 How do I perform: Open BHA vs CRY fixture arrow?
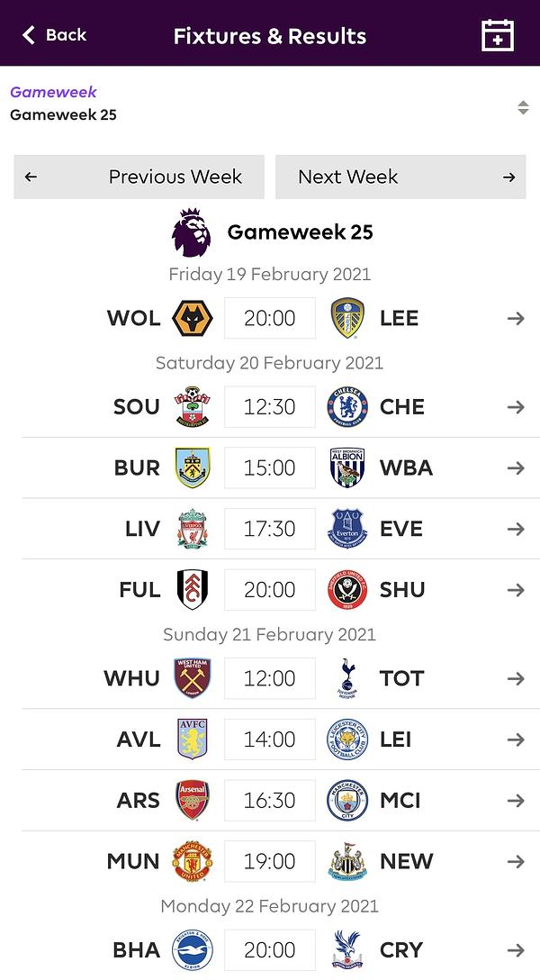click(x=516, y=950)
